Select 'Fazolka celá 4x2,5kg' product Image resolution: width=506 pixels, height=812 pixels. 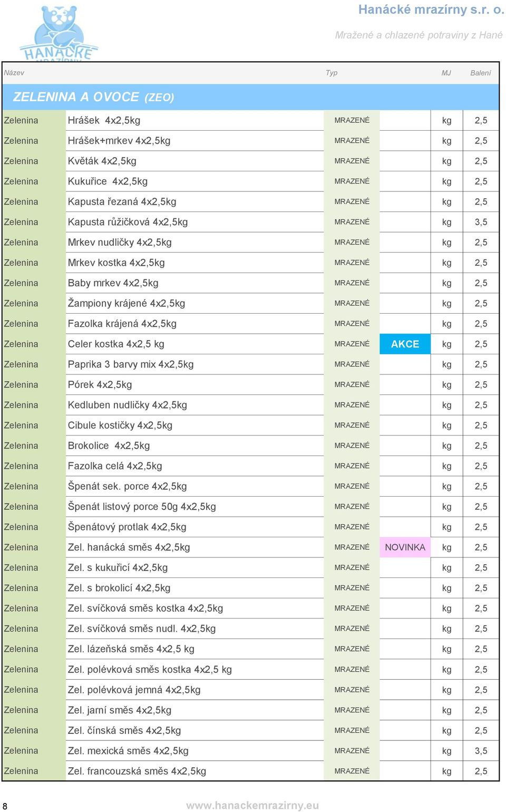pos(115,466)
